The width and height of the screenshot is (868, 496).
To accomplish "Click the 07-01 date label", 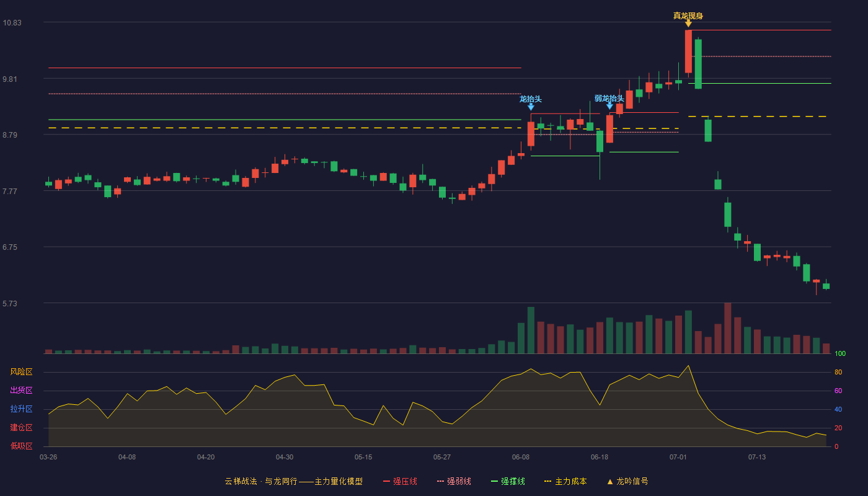I will (x=678, y=457).
